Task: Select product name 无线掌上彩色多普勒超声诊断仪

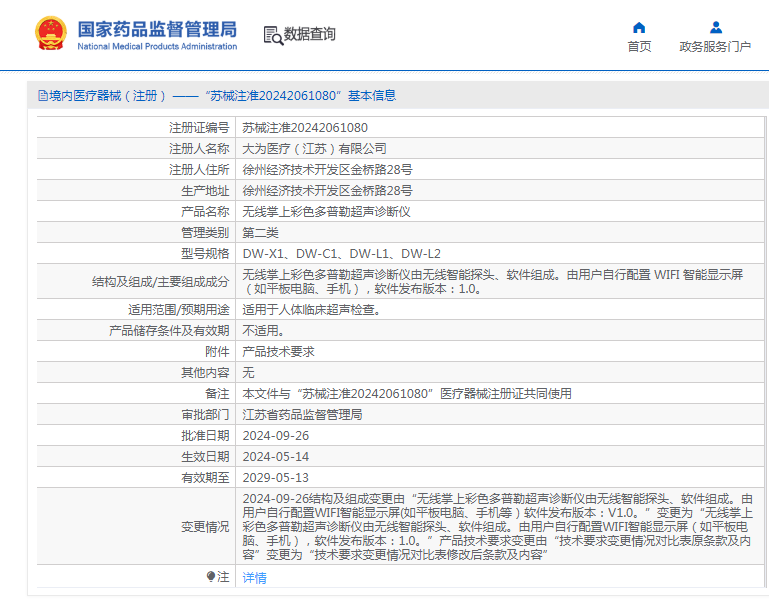Action: [x=326, y=212]
